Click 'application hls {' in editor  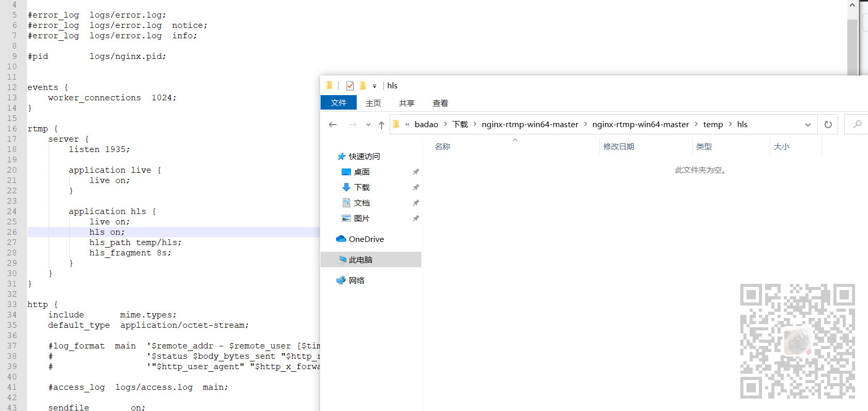pyautogui.click(x=112, y=211)
